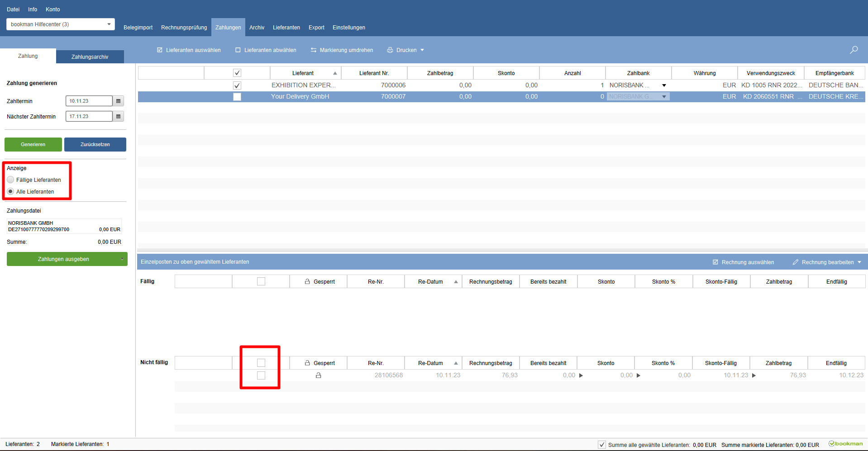Click bookman logo in status bar
The height and width of the screenshot is (451, 868).
point(846,444)
